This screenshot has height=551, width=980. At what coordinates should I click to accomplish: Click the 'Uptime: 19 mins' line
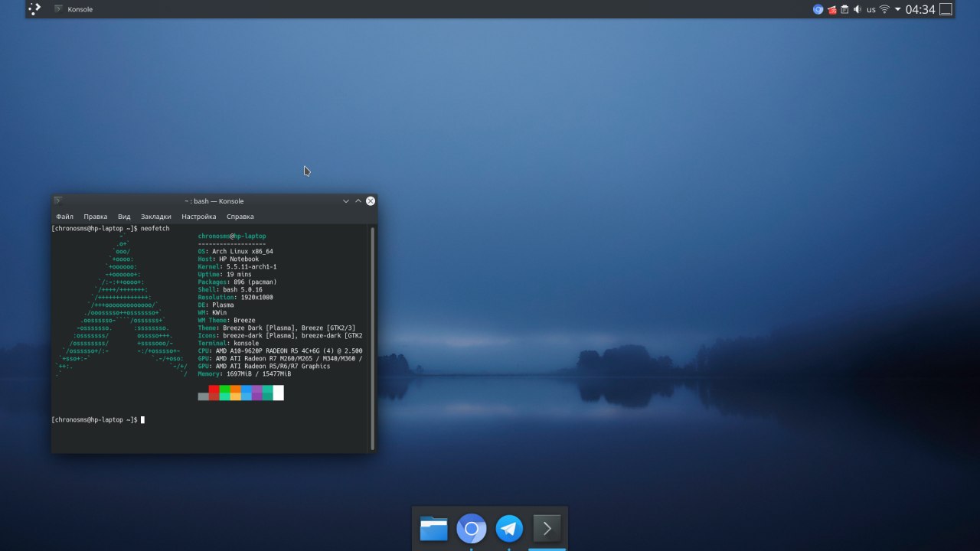pyautogui.click(x=225, y=275)
